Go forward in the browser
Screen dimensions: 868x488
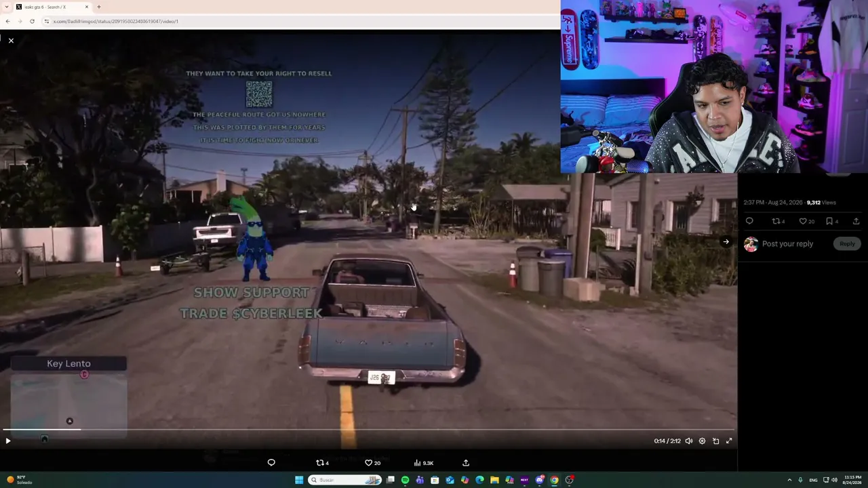point(20,21)
